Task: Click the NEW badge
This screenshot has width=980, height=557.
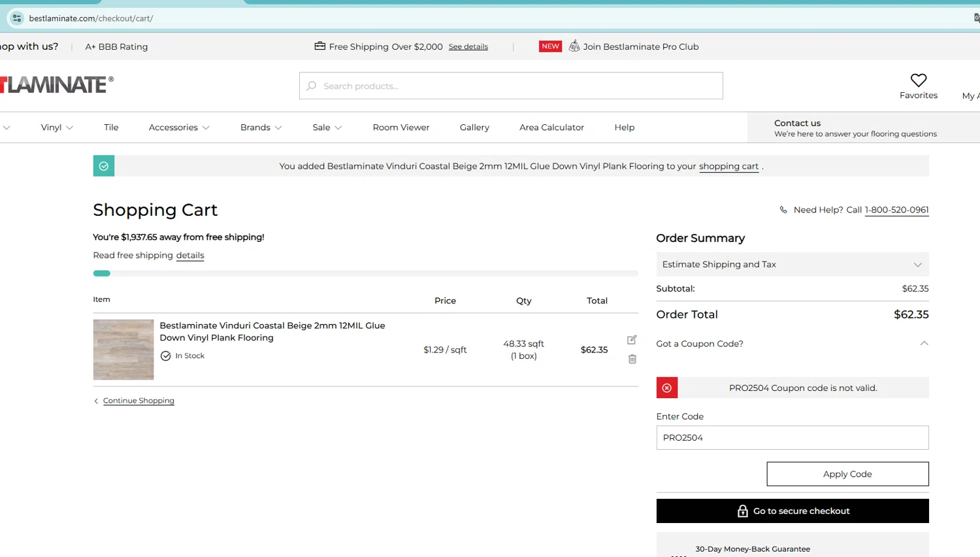Action: pyautogui.click(x=550, y=46)
